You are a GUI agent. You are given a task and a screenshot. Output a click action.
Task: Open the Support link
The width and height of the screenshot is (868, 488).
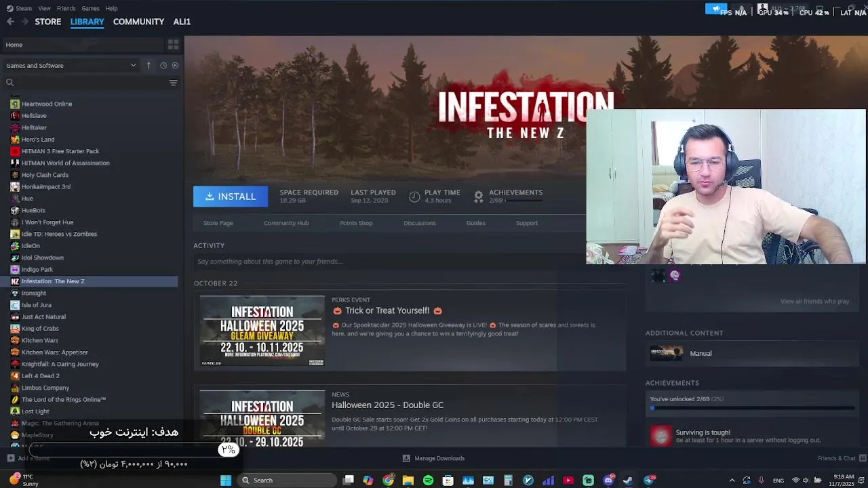point(527,223)
